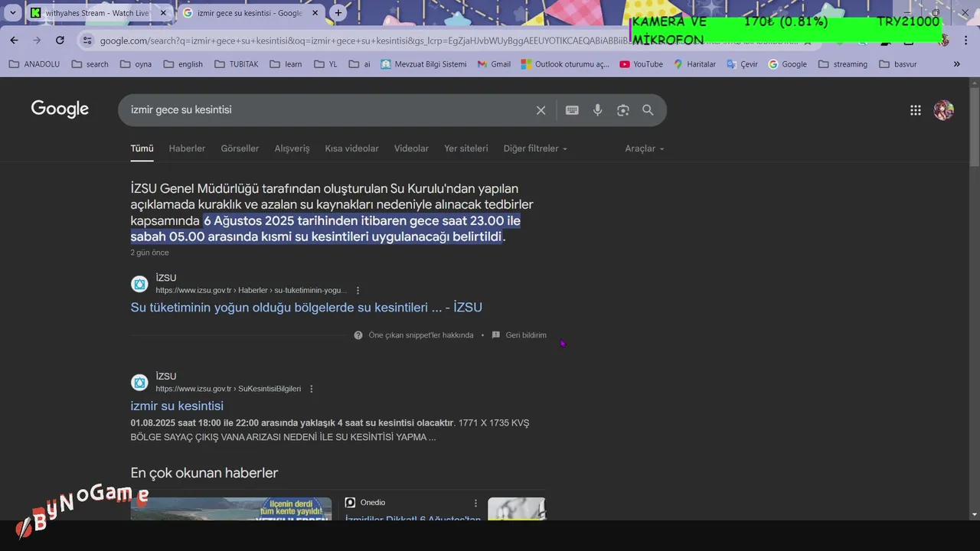The width and height of the screenshot is (980, 551).
Task: Open Haritalar bookmark
Action: (694, 64)
